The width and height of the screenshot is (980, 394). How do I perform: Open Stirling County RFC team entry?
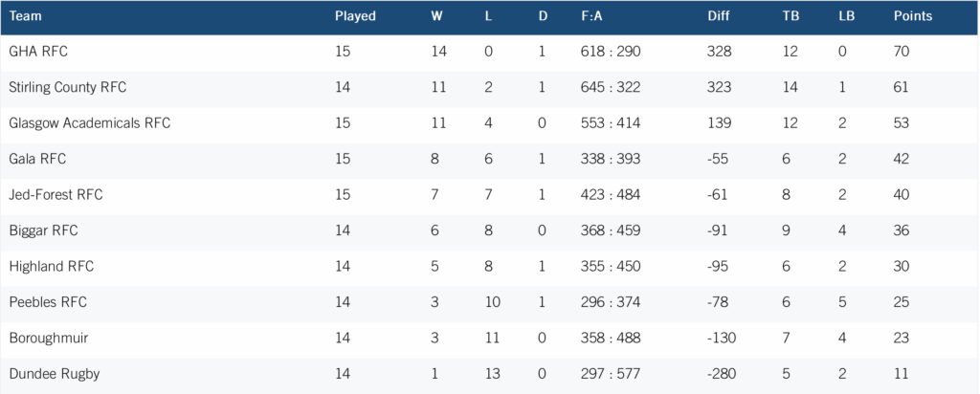(x=68, y=87)
